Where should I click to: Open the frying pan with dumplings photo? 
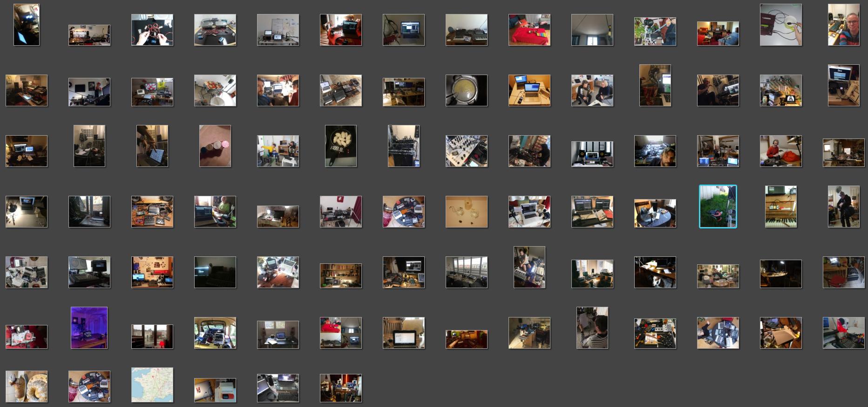pos(341,146)
